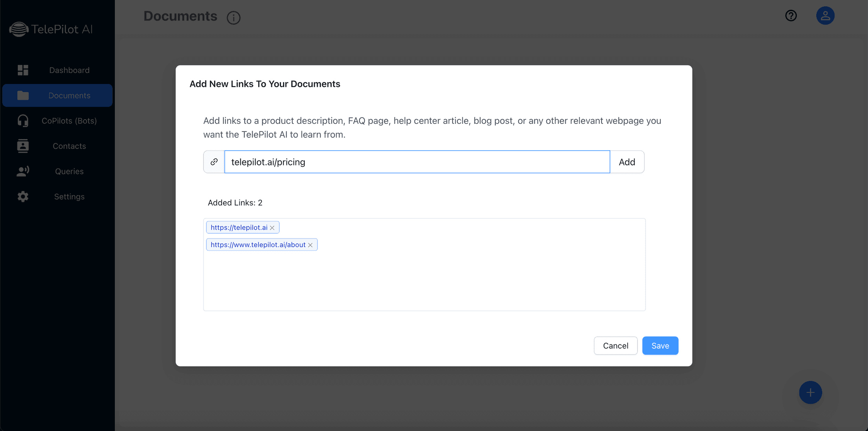The height and width of the screenshot is (431, 868).
Task: Click the Queries speaking-person icon
Action: coord(23,171)
